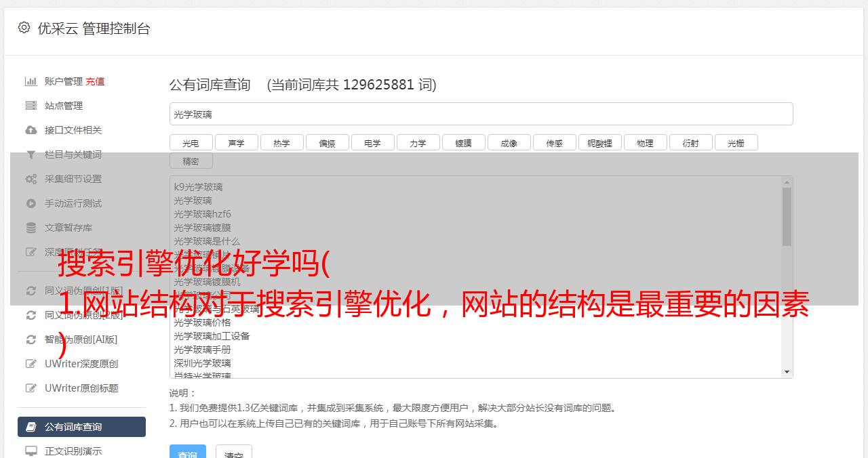
Task: Click the 清空 clear button
Action: pyautogui.click(x=234, y=453)
